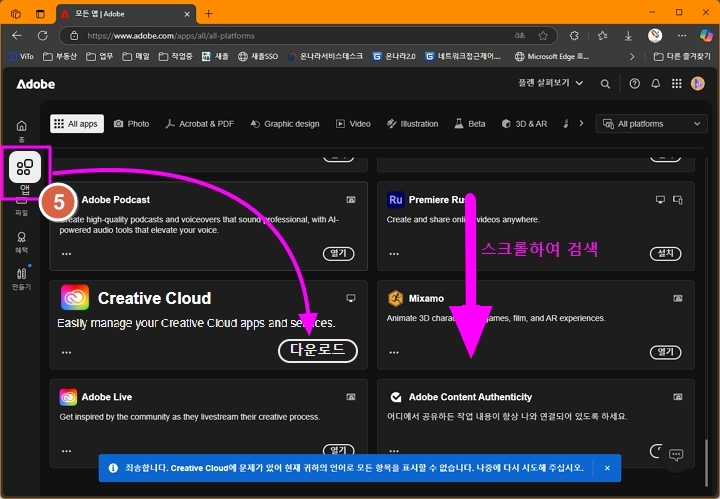Viewport: 720px width, 499px height.
Task: Open the notifications bell
Action: coord(656,84)
